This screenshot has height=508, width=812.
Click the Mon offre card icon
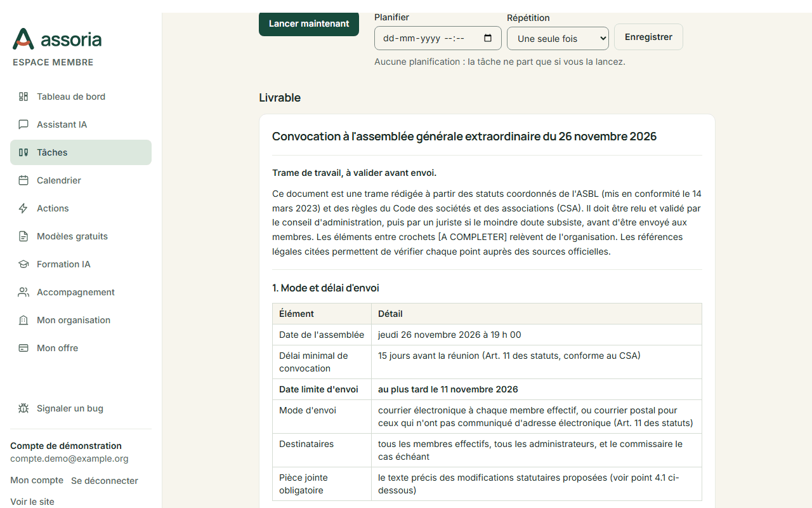[23, 348]
